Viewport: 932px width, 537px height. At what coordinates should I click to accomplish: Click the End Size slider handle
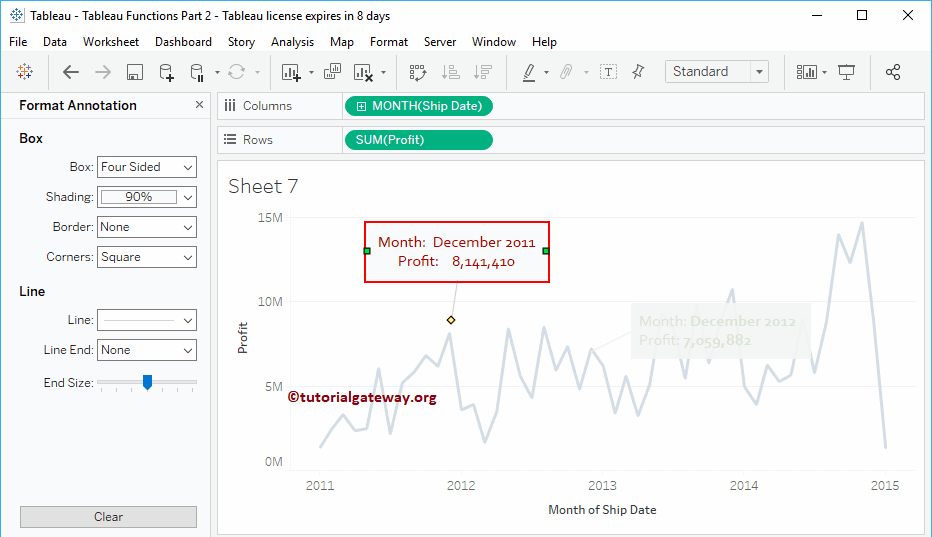point(147,382)
